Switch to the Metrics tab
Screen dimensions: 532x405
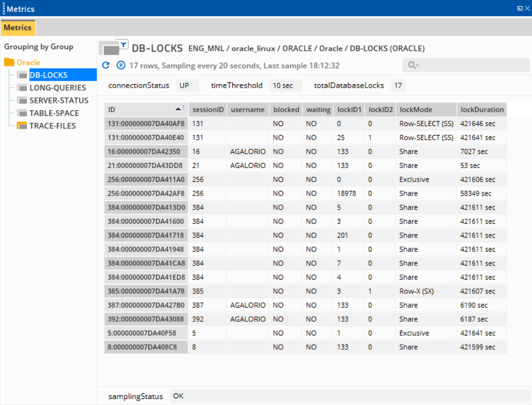pyautogui.click(x=17, y=27)
